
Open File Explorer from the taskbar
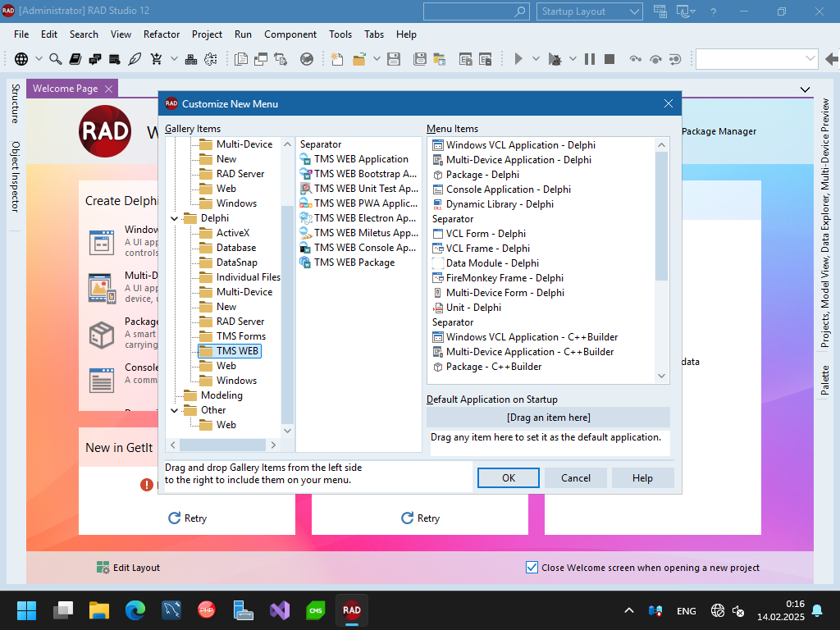(99, 610)
